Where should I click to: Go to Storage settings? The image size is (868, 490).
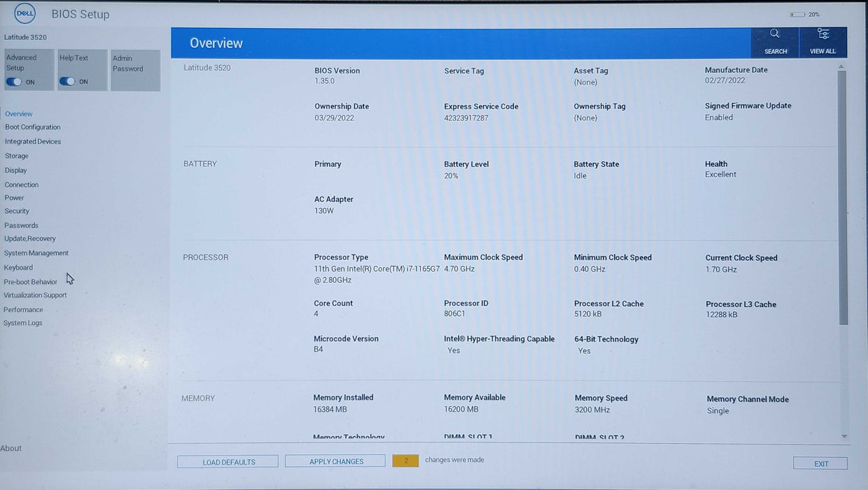(17, 156)
